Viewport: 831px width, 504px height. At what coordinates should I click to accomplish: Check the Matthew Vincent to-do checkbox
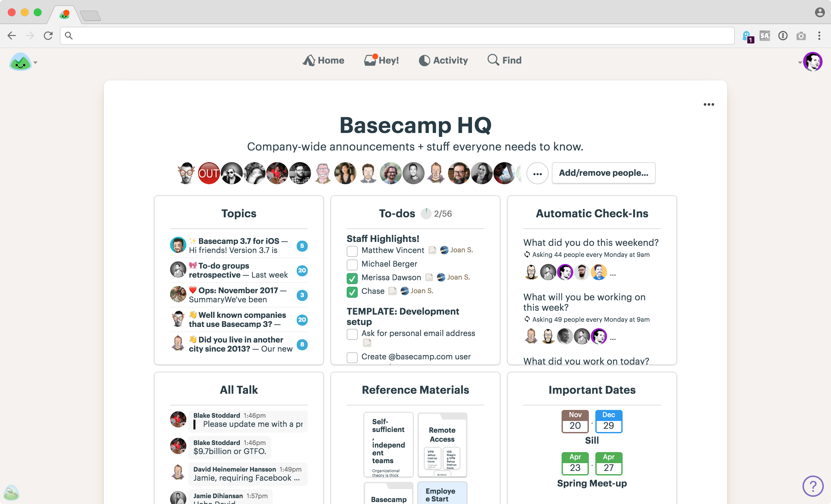click(x=352, y=251)
